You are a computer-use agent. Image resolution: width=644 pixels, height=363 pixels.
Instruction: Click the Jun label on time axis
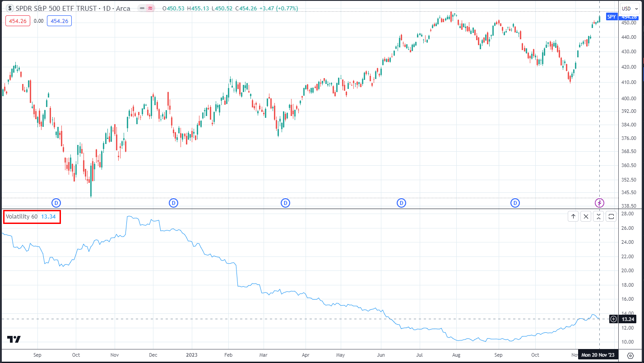pyautogui.click(x=381, y=355)
